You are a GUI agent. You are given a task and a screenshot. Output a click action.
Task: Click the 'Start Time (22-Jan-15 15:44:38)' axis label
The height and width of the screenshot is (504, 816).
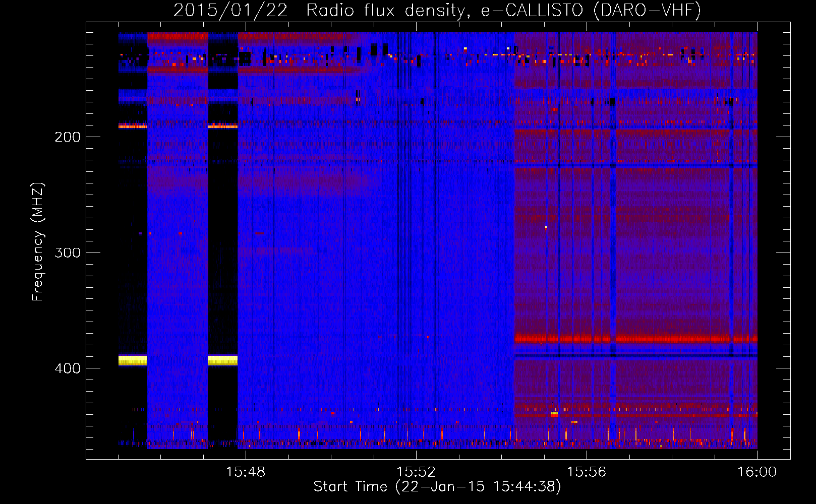[x=437, y=487]
